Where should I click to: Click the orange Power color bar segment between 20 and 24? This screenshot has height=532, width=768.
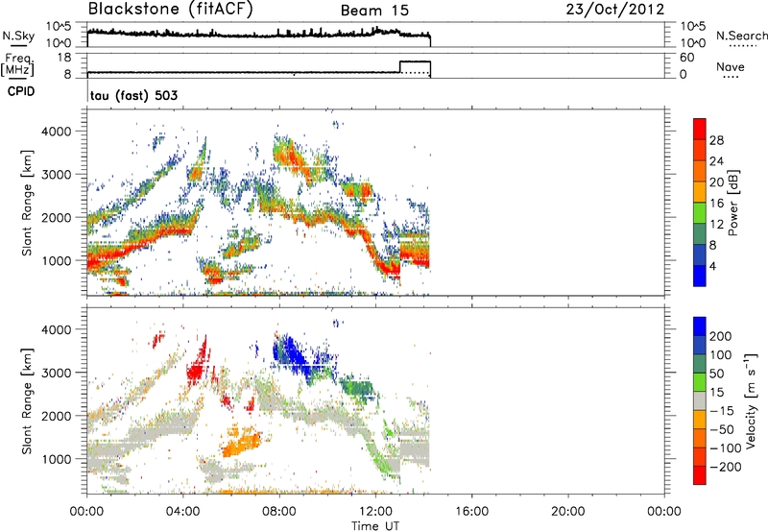pyautogui.click(x=700, y=171)
